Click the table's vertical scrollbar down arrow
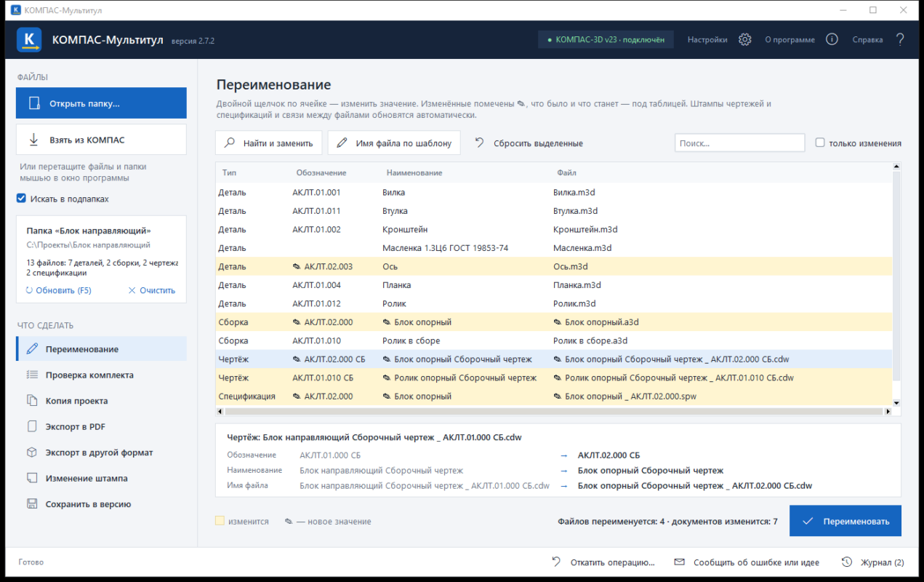Screen dimensions: 924x582 tap(896, 402)
